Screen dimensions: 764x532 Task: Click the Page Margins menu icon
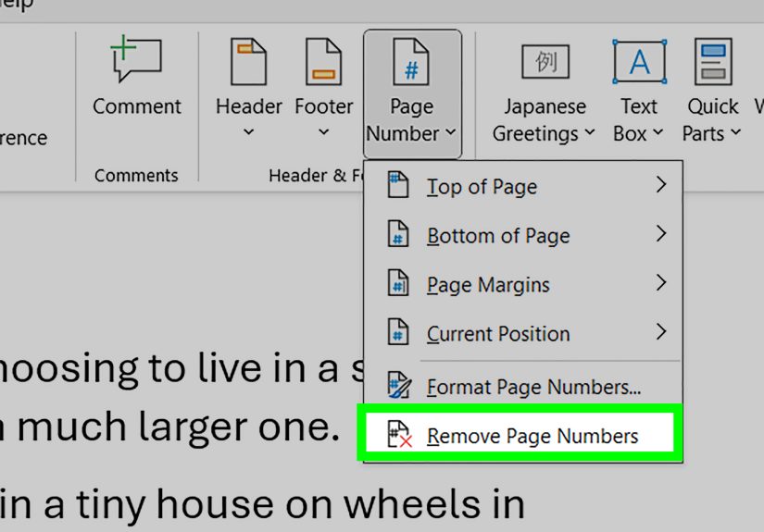click(397, 283)
